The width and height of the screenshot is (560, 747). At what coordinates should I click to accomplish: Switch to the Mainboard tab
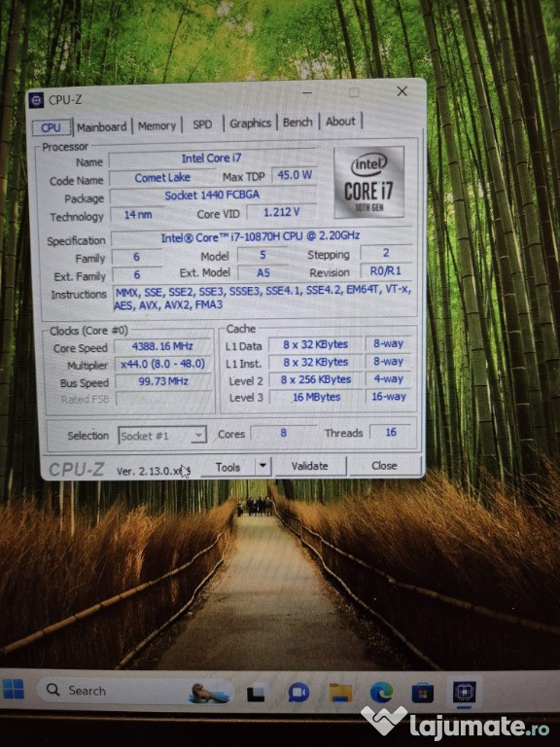click(101, 127)
